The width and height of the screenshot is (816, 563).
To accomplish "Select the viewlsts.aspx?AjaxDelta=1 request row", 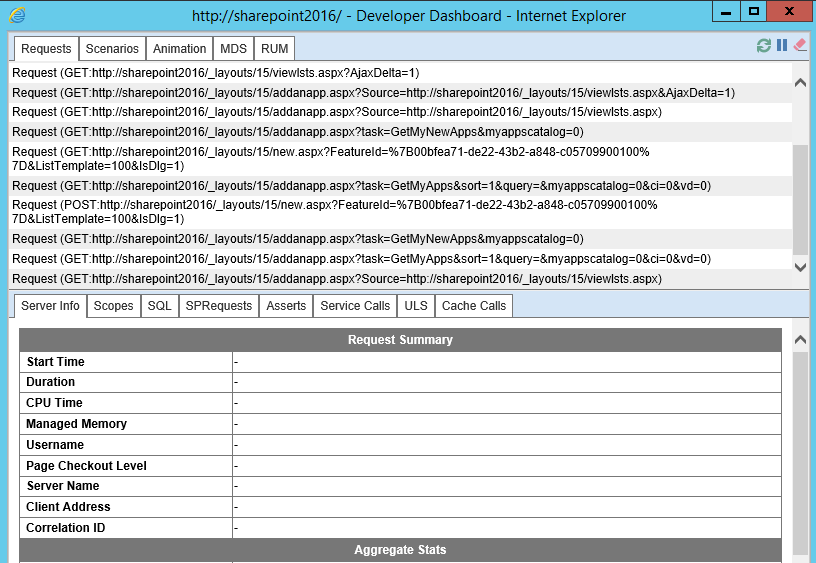I will click(x=400, y=73).
